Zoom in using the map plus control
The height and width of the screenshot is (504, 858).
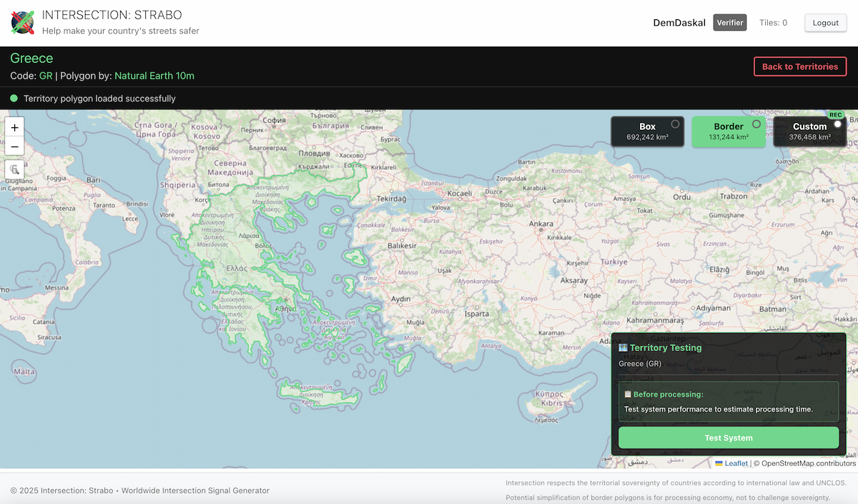(14, 127)
